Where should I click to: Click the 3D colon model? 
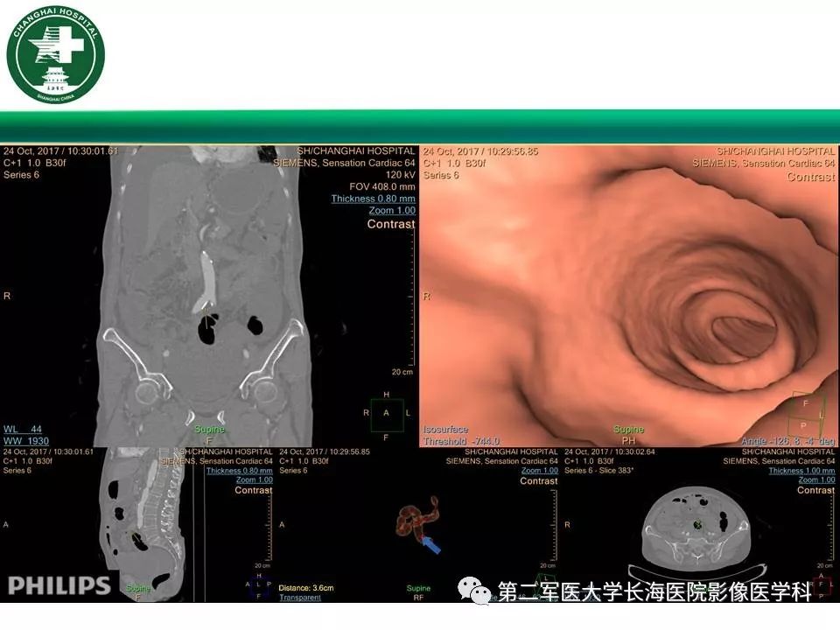point(416,520)
